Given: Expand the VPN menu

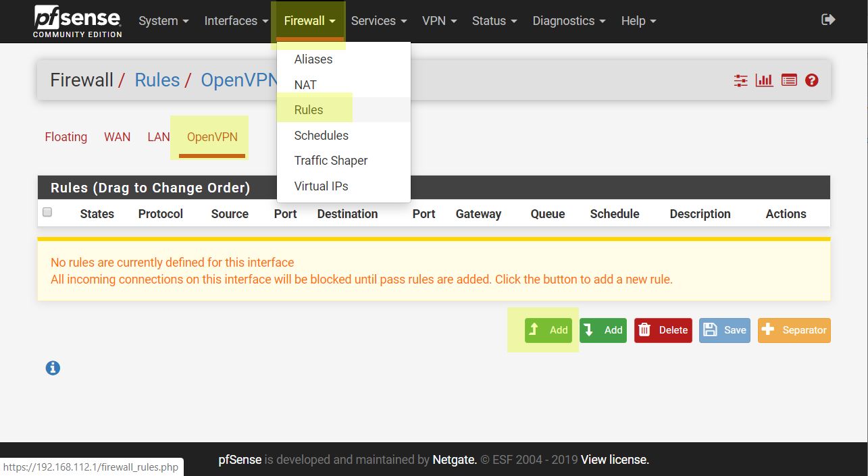Looking at the screenshot, I should 440,21.
